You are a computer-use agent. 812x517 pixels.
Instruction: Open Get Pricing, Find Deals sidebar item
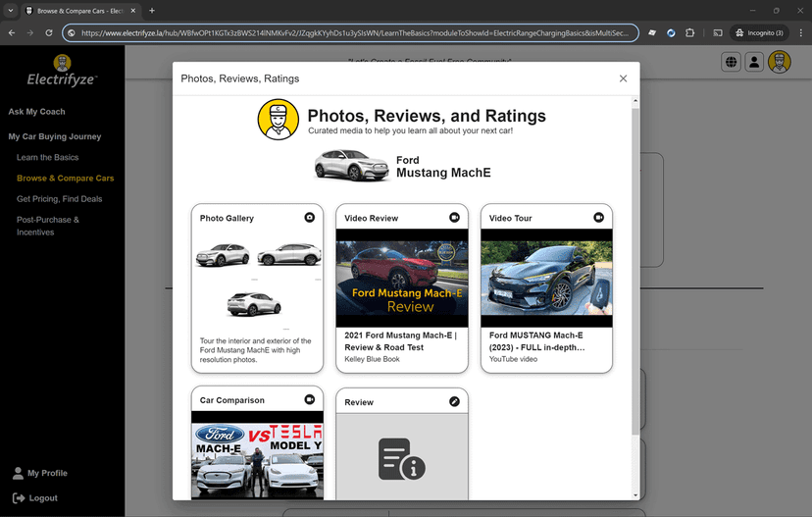59,199
